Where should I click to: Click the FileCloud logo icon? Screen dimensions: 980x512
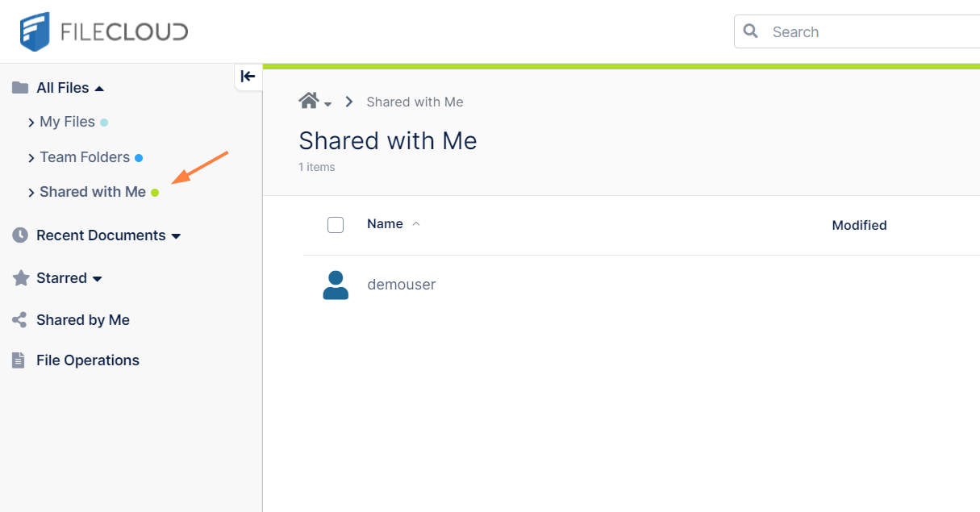35,32
